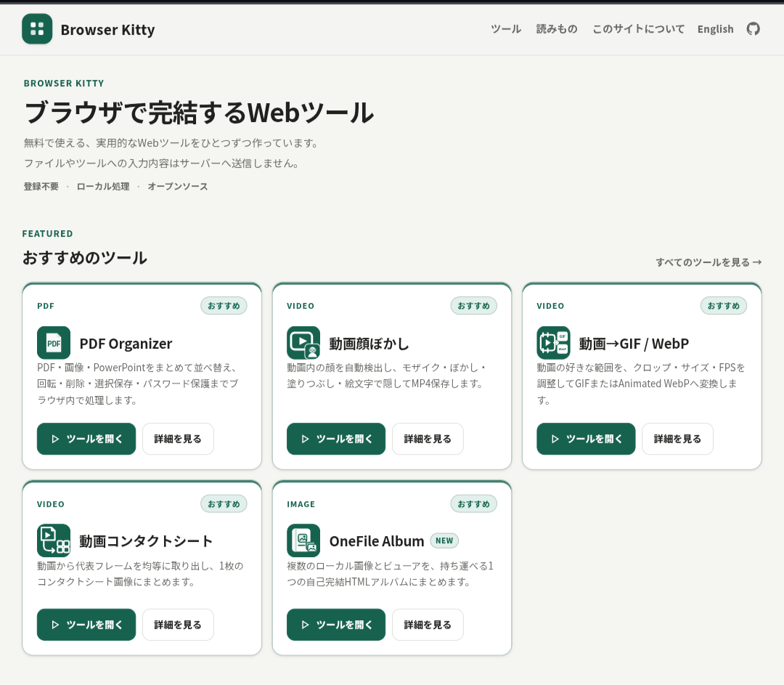This screenshot has width=784, height=685.
Task: View 詳細を見る for 動画コンタクトシート
Action: point(178,625)
